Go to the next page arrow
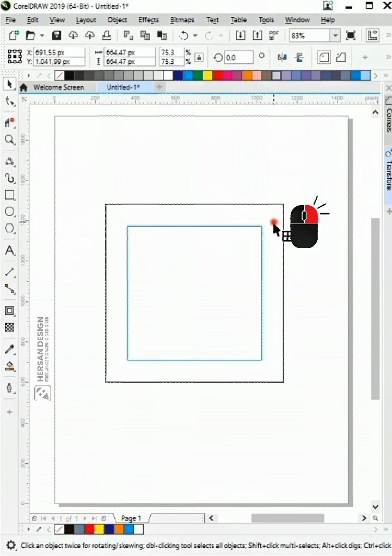392x556 pixels. pos(85,518)
